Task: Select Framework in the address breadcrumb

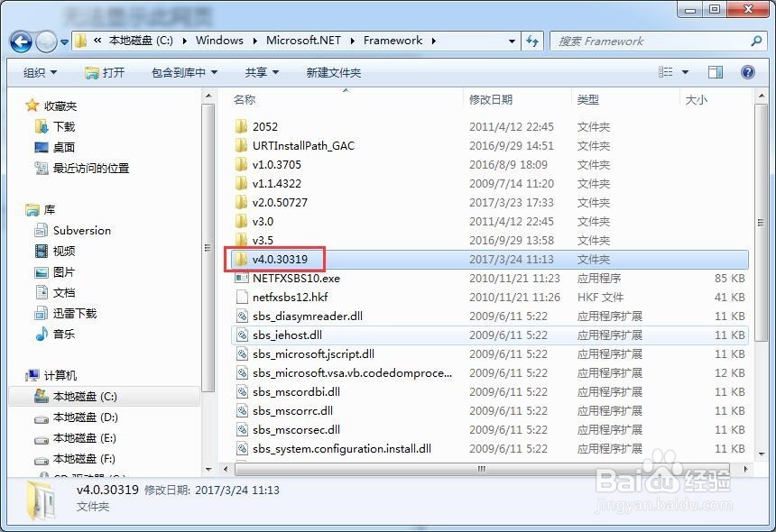Action: [393, 41]
